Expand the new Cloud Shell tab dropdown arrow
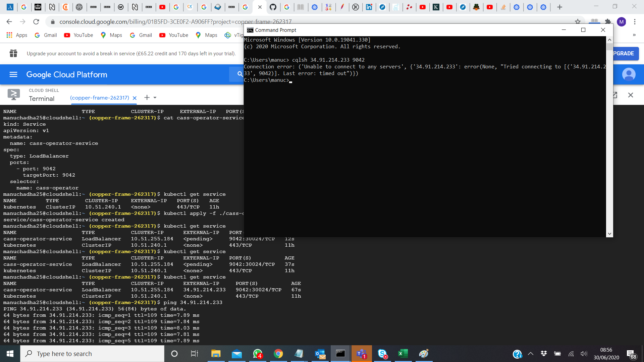 click(155, 98)
